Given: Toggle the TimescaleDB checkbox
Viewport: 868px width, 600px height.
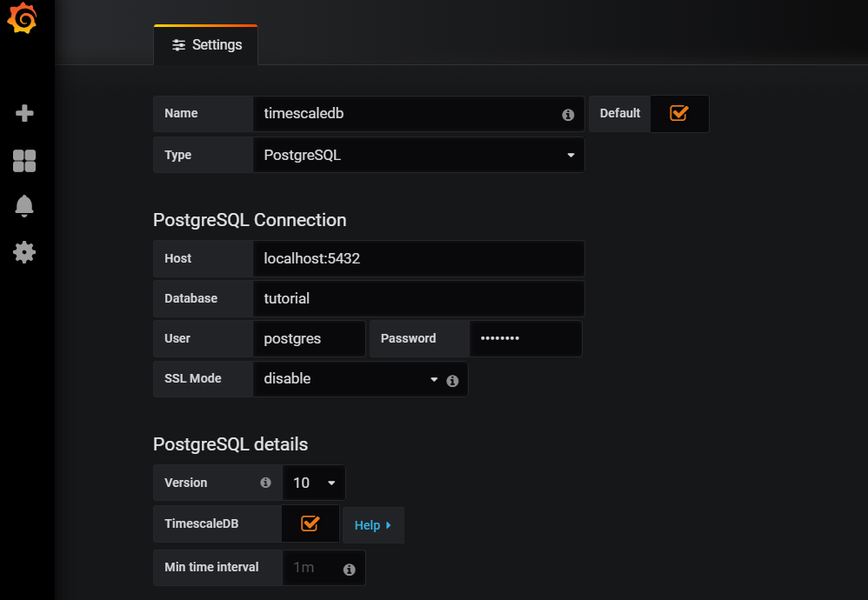Looking at the screenshot, I should point(310,523).
